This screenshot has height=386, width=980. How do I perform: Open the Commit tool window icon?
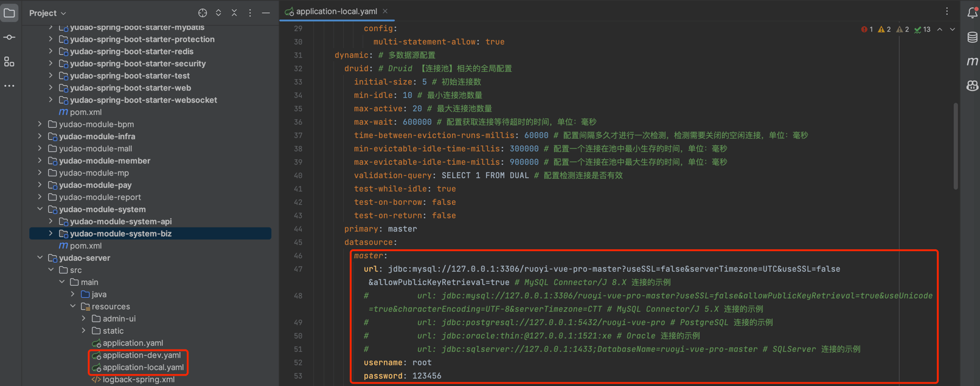(x=9, y=38)
